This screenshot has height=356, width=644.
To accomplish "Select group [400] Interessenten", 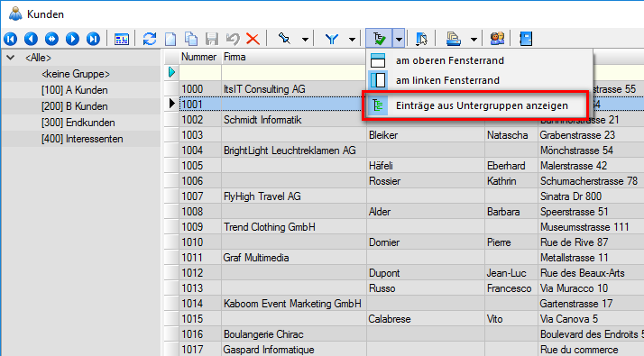I will tap(82, 139).
